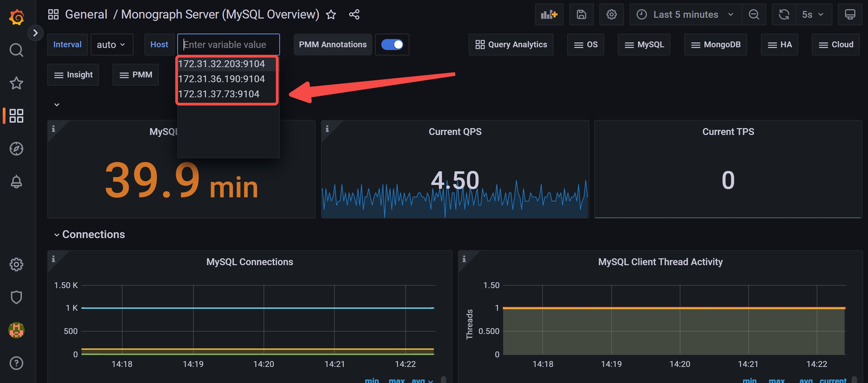Cycle view mode with monitor icon
The image size is (868, 383).
[850, 14]
